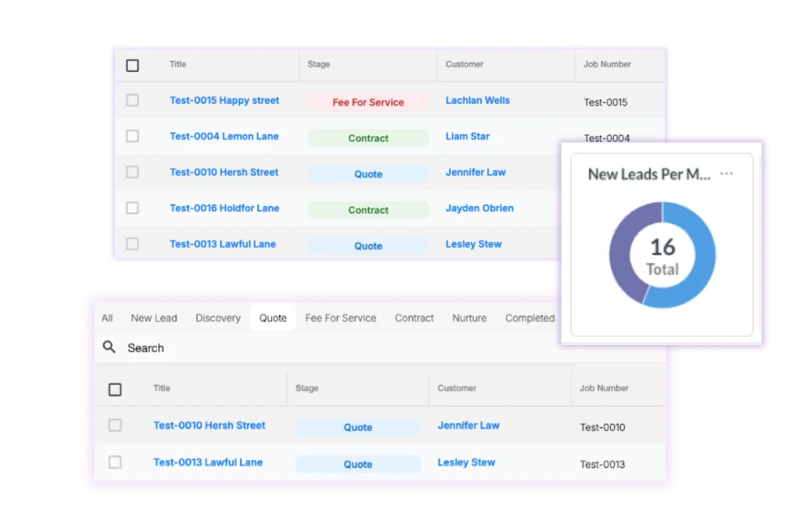Check the Test-0004 Lemon Lane row
This screenshot has width=798, height=532.
[132, 136]
